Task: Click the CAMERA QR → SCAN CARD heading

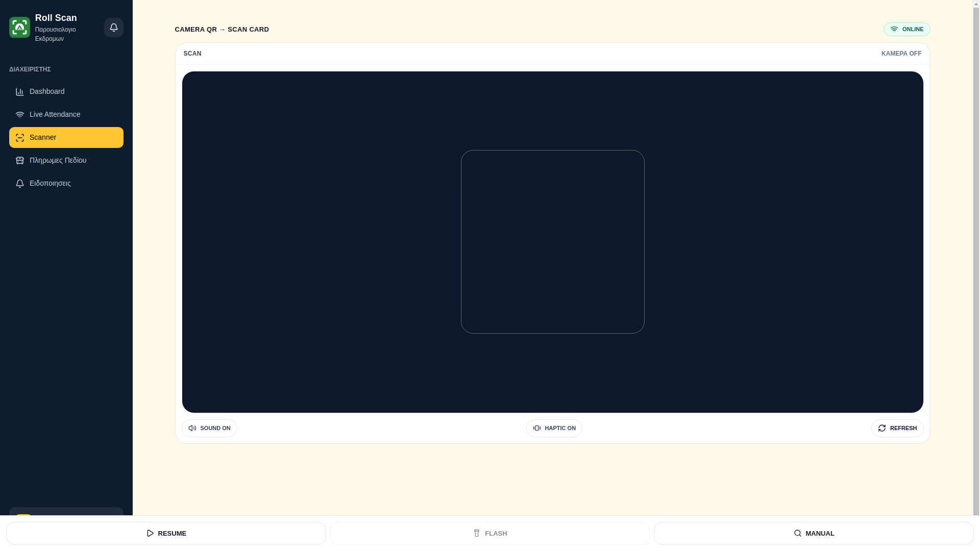Action: pyautogui.click(x=222, y=30)
